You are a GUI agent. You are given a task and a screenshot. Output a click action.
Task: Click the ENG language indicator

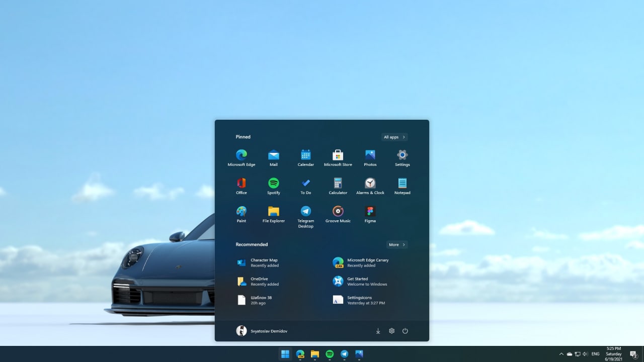[x=596, y=354]
